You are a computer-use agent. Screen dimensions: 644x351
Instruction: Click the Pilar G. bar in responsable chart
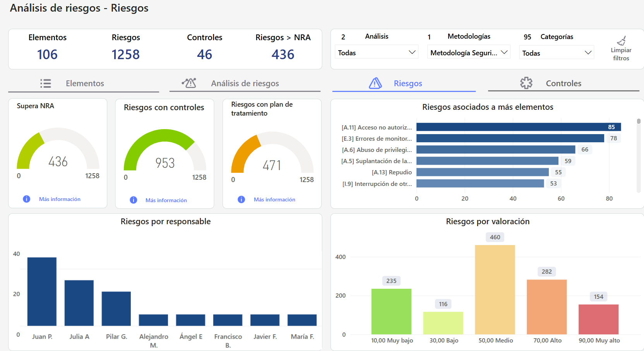[116, 309]
